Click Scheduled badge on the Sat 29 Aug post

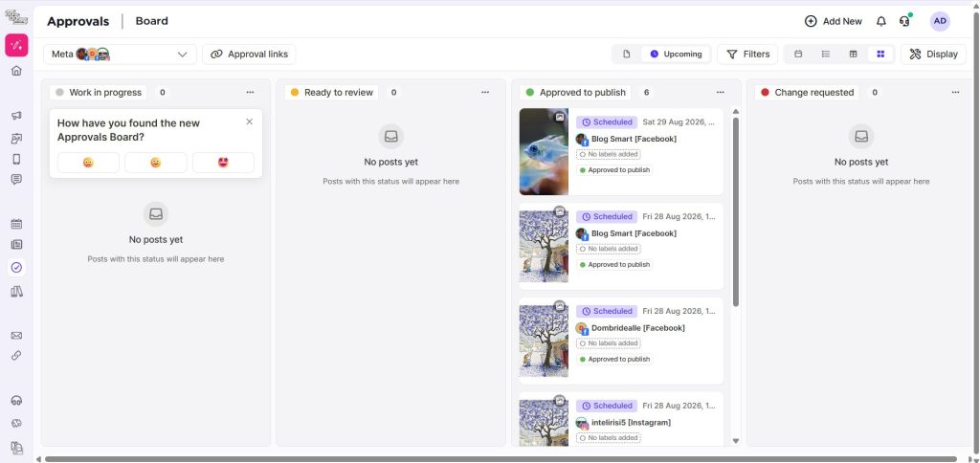click(606, 122)
